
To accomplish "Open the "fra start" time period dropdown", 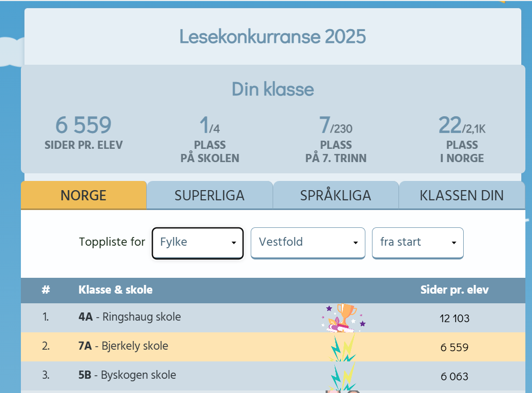I will [417, 243].
